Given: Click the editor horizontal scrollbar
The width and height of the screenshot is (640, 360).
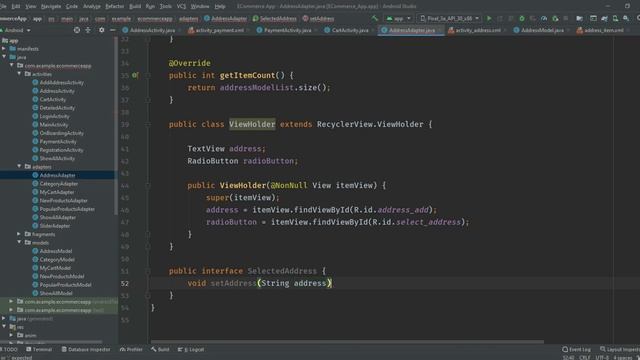Looking at the screenshot, I should tap(347, 342).
